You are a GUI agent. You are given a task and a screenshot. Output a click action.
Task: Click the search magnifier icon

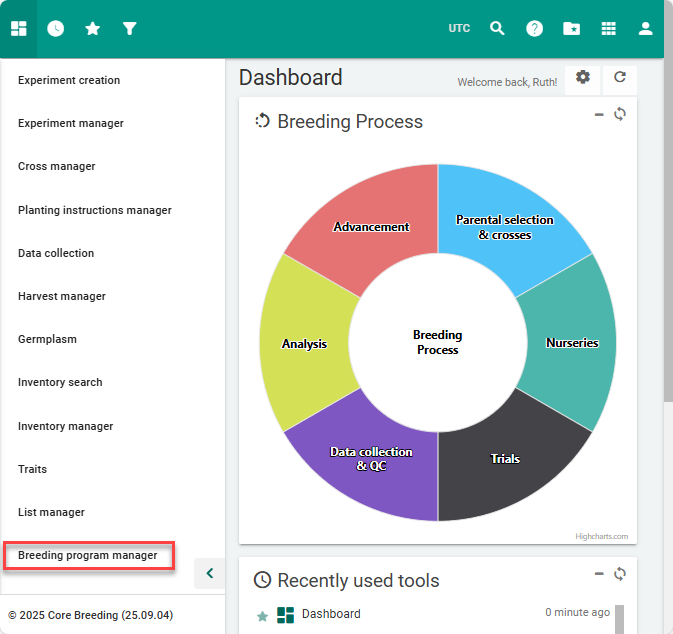click(x=497, y=28)
